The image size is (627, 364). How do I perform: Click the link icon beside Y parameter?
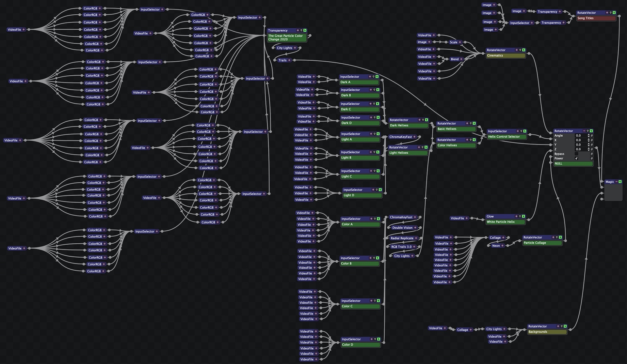(x=592, y=144)
